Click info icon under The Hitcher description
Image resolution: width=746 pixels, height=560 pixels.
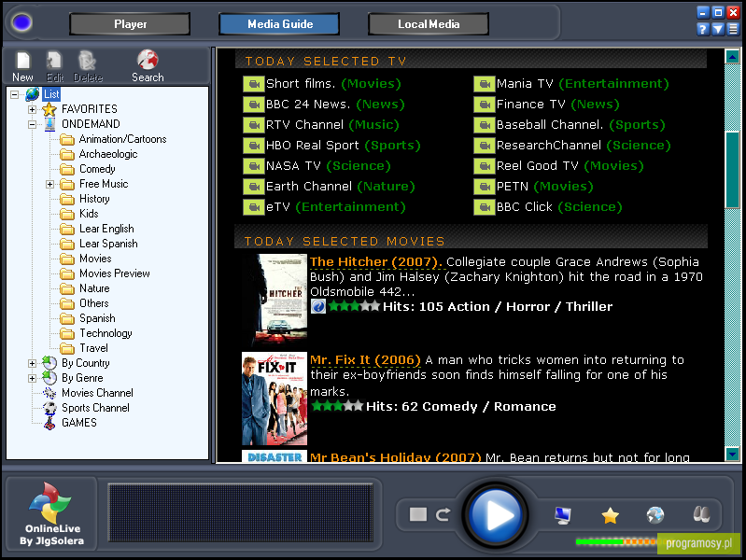318,306
